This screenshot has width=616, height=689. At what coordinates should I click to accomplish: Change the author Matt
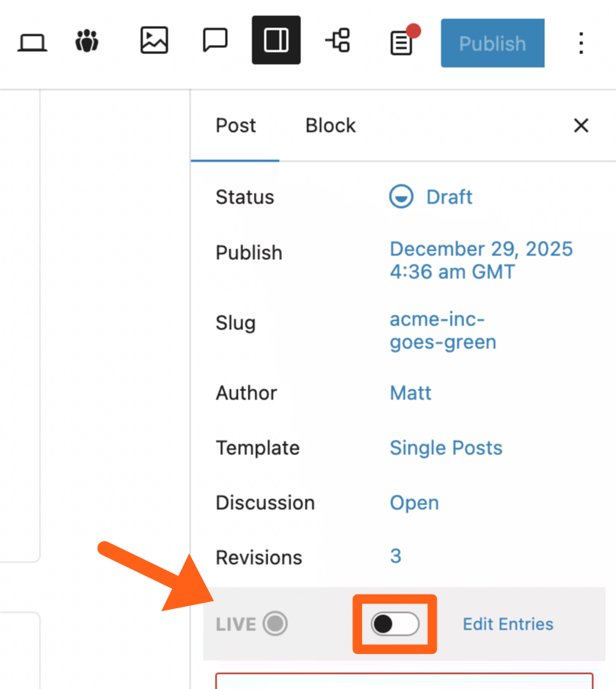pos(410,393)
